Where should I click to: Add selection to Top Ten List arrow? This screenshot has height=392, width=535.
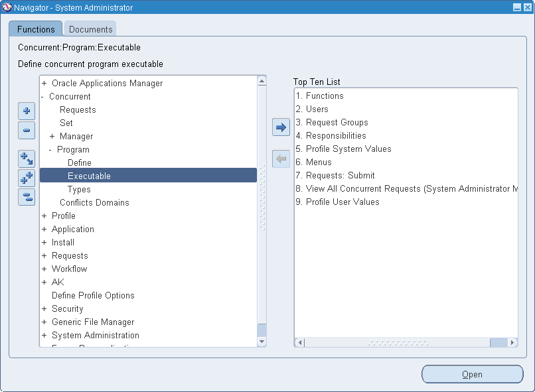(x=281, y=127)
